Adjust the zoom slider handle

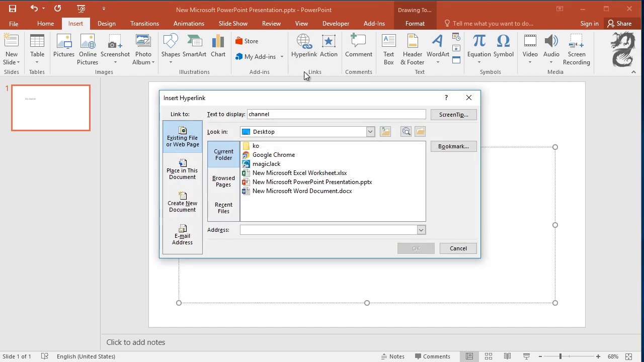tap(560, 356)
